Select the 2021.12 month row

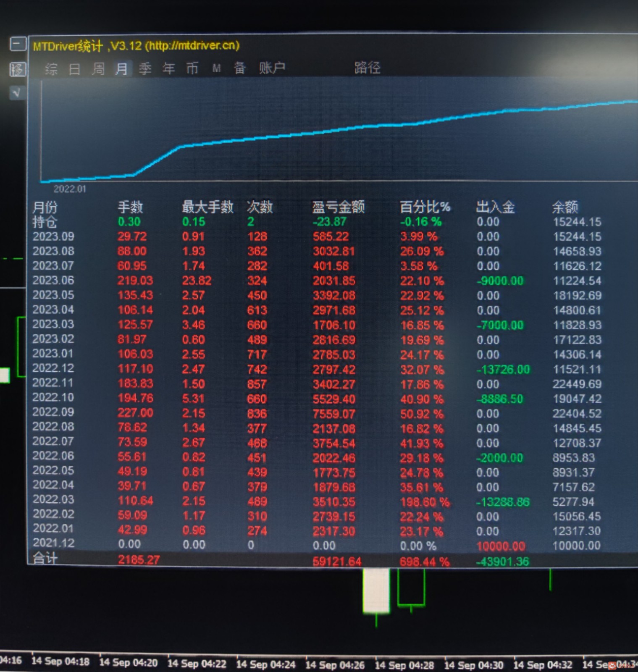317,545
